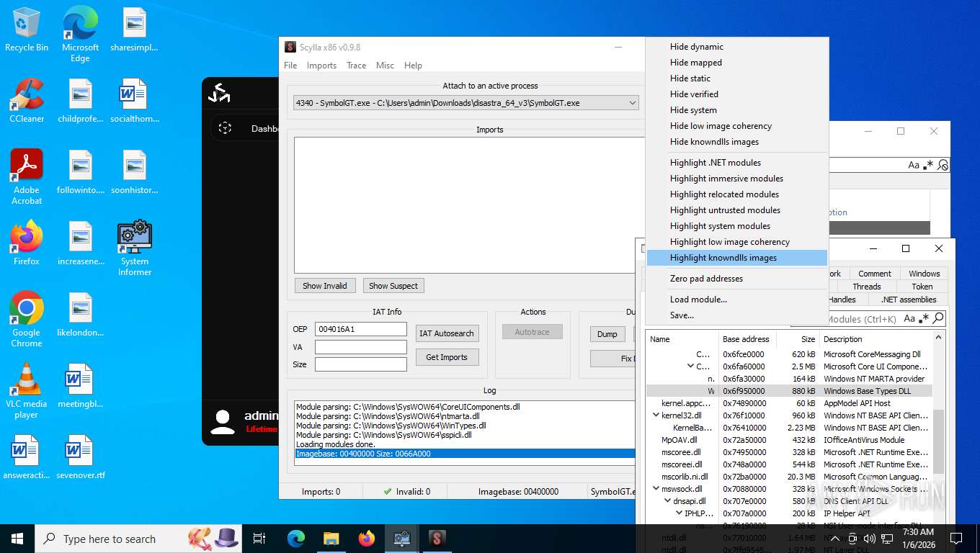Select the childprofe image file icon
Screen dimensions: 980x553
pyautogui.click(x=80, y=102)
